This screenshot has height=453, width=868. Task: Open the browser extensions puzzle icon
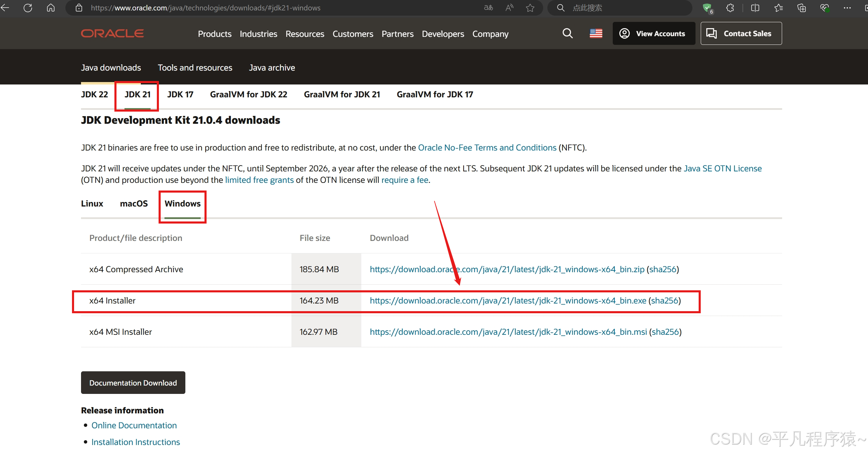(730, 8)
